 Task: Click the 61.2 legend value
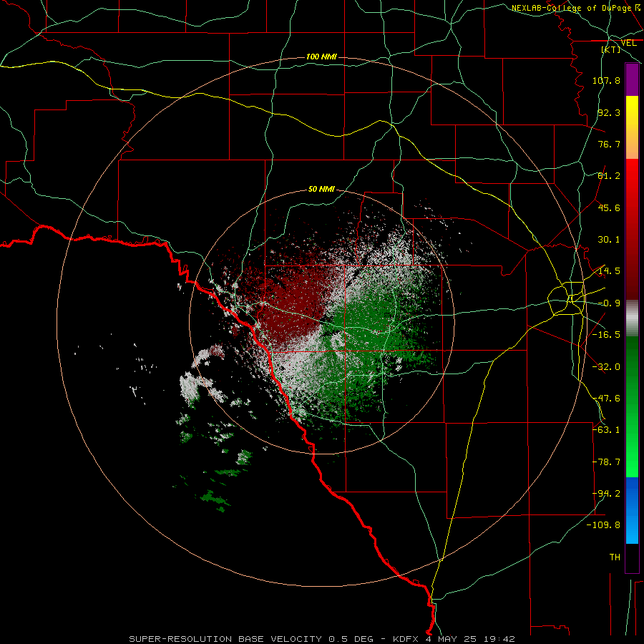[609, 176]
